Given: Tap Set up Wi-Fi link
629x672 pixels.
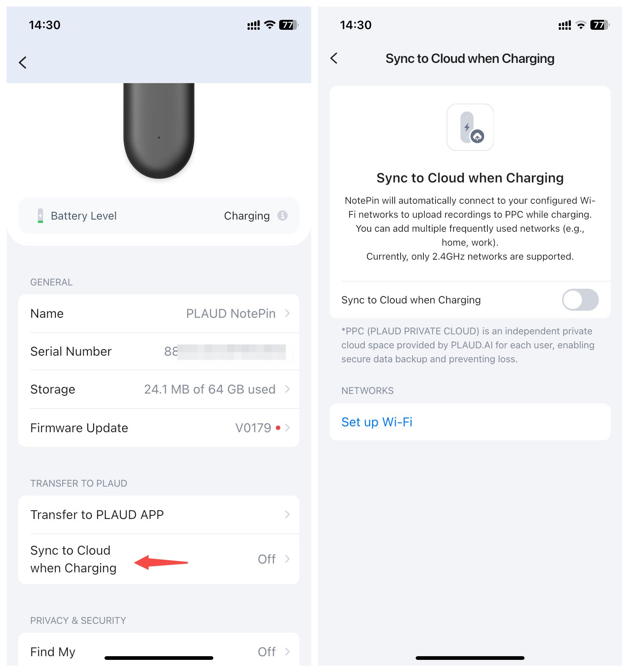Looking at the screenshot, I should [377, 422].
